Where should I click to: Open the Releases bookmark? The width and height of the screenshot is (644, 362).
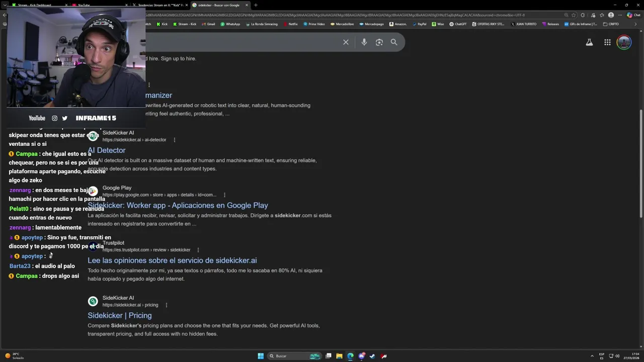point(550,24)
